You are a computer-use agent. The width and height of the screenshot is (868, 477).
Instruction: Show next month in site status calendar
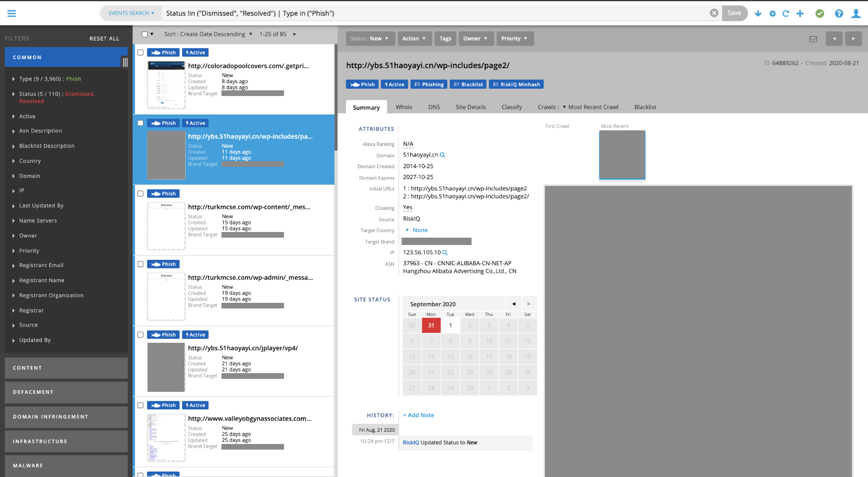click(x=529, y=304)
